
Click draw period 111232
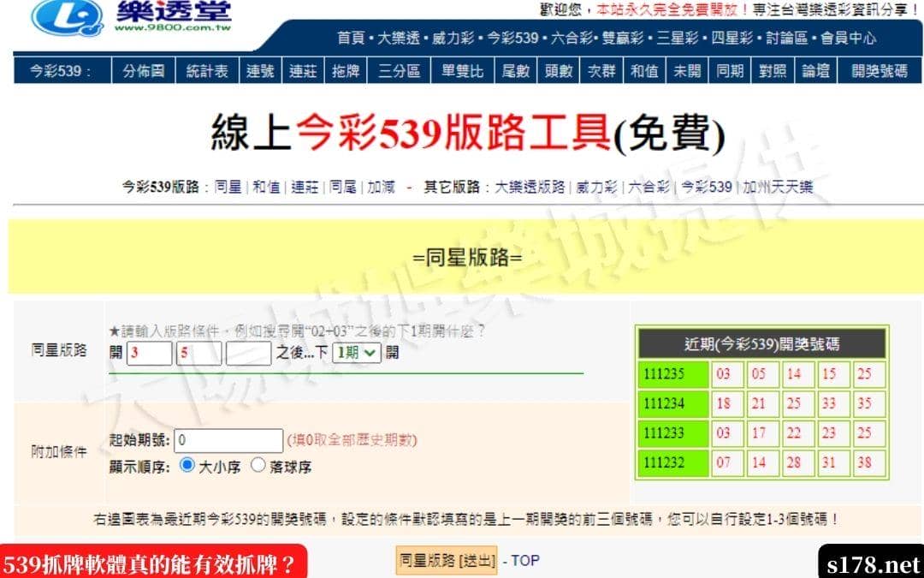point(673,463)
